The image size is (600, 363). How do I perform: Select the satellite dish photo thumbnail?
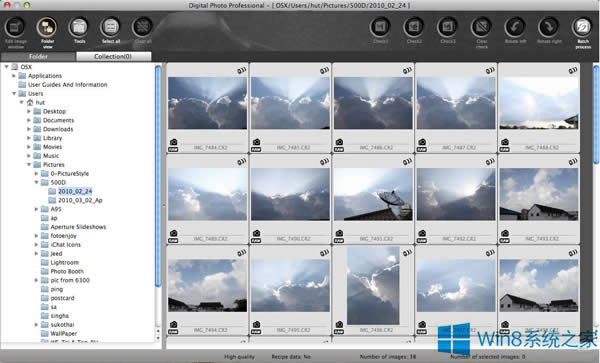(373, 194)
